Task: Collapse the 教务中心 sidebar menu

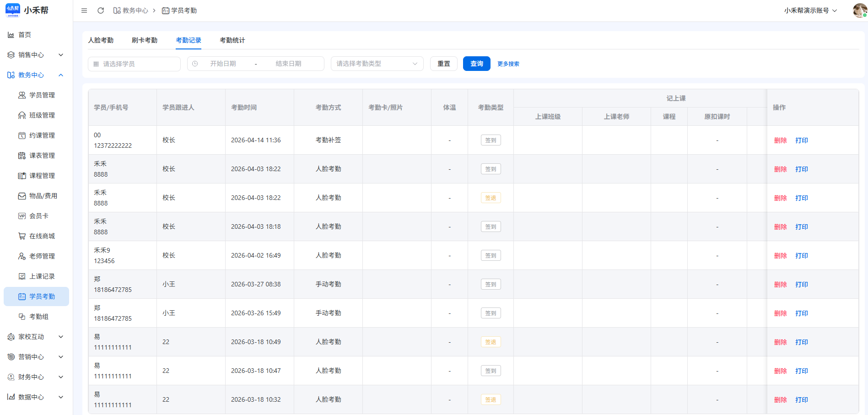Action: 36,75
